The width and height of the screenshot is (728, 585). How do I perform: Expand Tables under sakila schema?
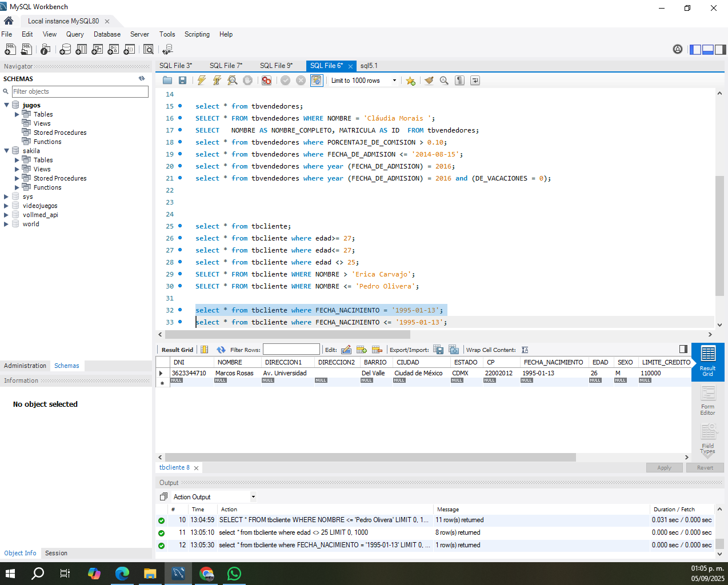[x=17, y=160]
